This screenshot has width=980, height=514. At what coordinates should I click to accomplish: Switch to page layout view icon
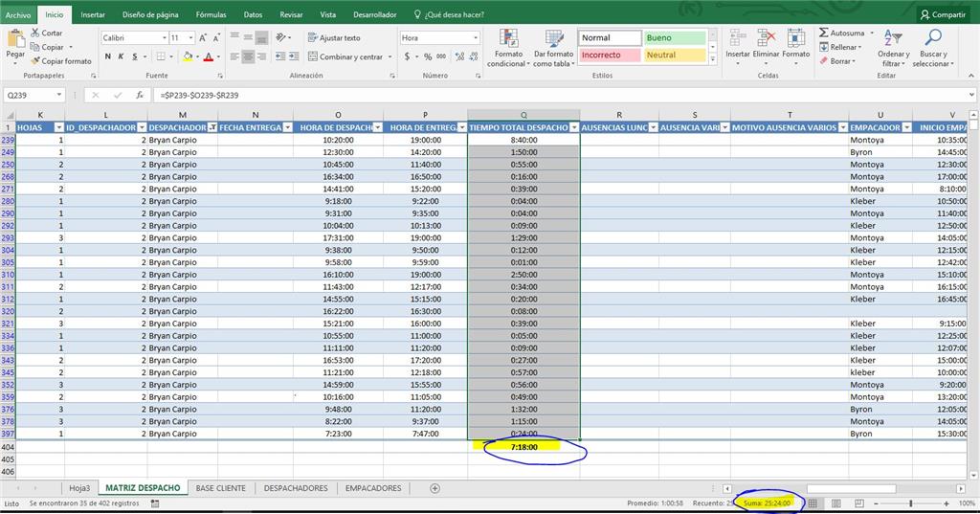[x=835, y=503]
